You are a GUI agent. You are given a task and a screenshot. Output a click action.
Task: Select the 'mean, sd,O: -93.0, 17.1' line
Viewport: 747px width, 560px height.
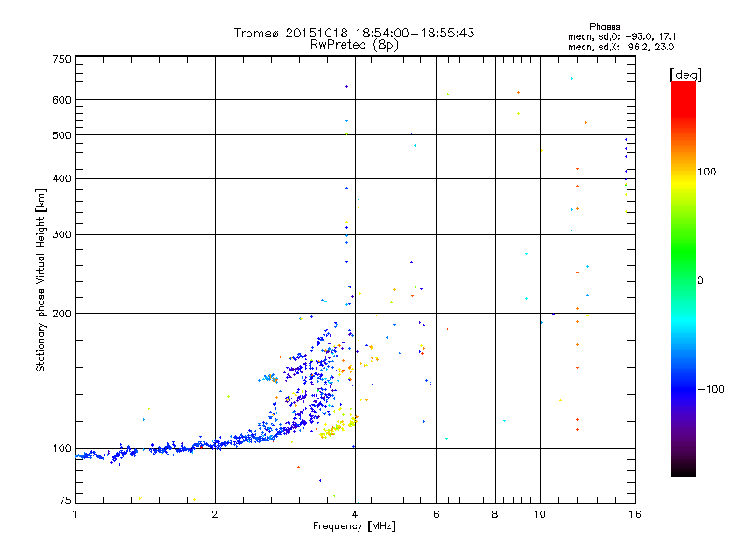point(622,36)
